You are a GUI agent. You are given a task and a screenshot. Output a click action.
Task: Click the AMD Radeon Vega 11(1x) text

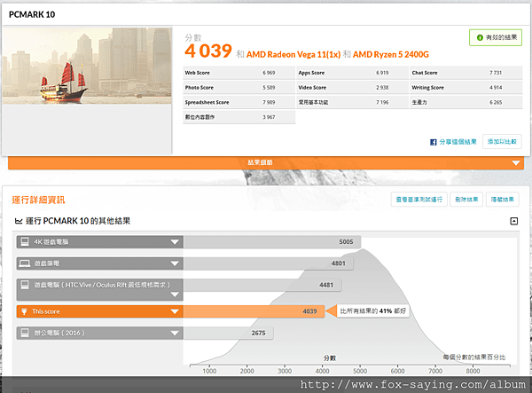point(293,55)
